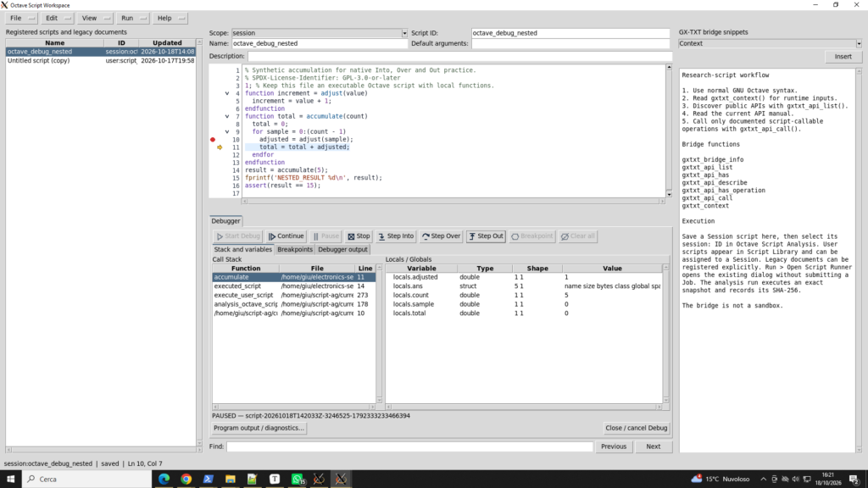The width and height of the screenshot is (868, 488).
Task: Click the Default arguments field
Action: [x=570, y=43]
